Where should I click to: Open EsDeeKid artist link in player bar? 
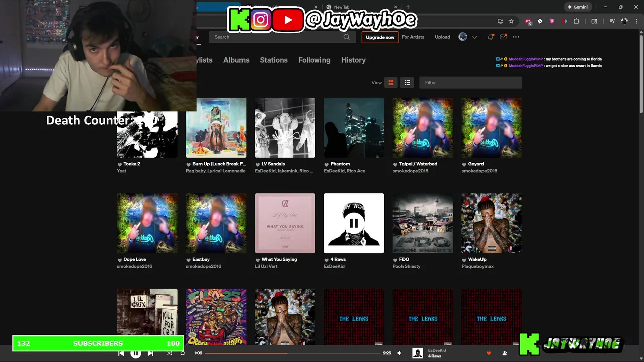[x=437, y=350]
